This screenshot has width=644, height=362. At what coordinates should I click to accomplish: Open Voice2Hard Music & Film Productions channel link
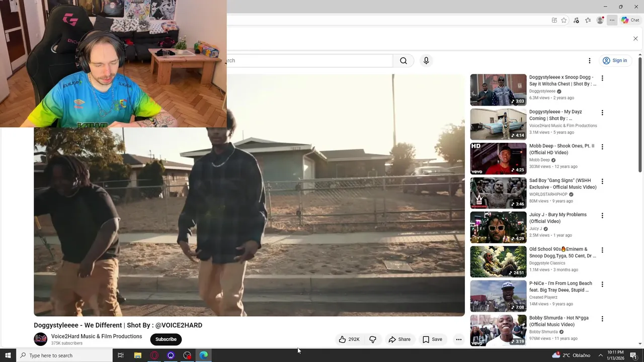[97, 336]
